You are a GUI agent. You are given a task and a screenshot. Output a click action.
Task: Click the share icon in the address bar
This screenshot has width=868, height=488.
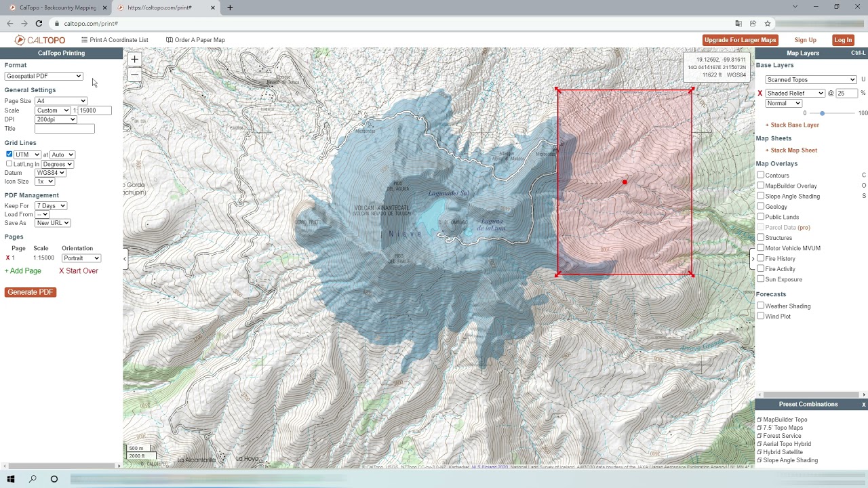pos(753,23)
